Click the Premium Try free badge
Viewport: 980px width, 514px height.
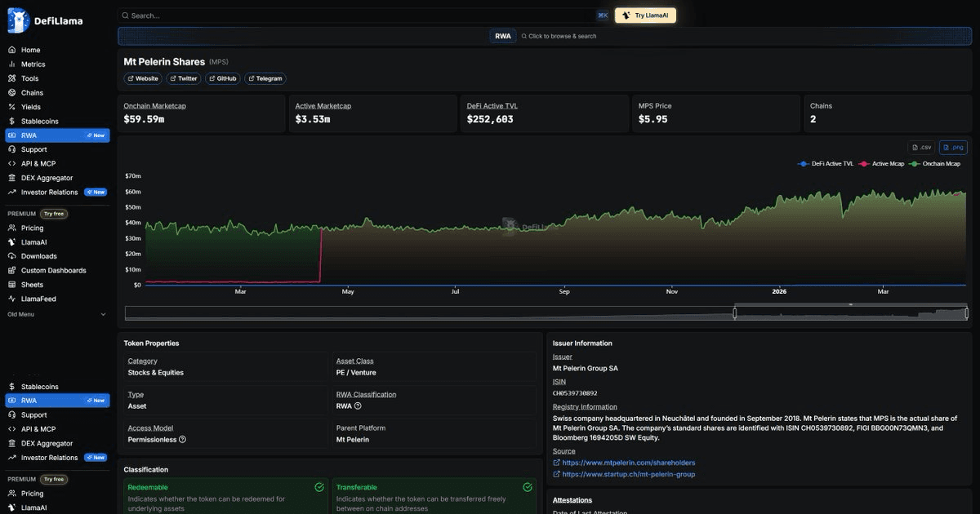[53, 214]
